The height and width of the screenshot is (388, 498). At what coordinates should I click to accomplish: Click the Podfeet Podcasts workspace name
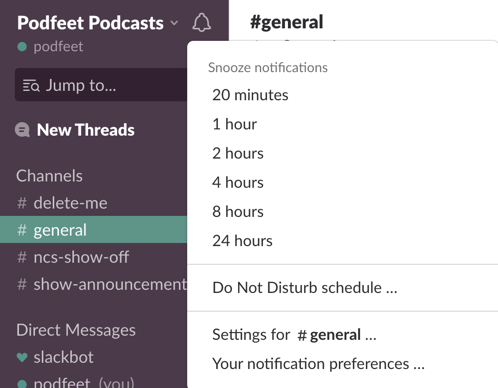[x=90, y=23]
